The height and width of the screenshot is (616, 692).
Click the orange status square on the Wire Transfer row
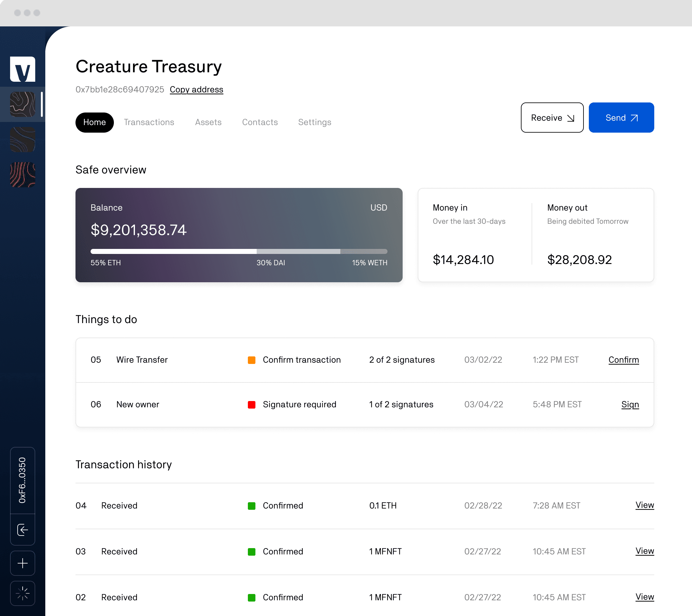click(252, 360)
